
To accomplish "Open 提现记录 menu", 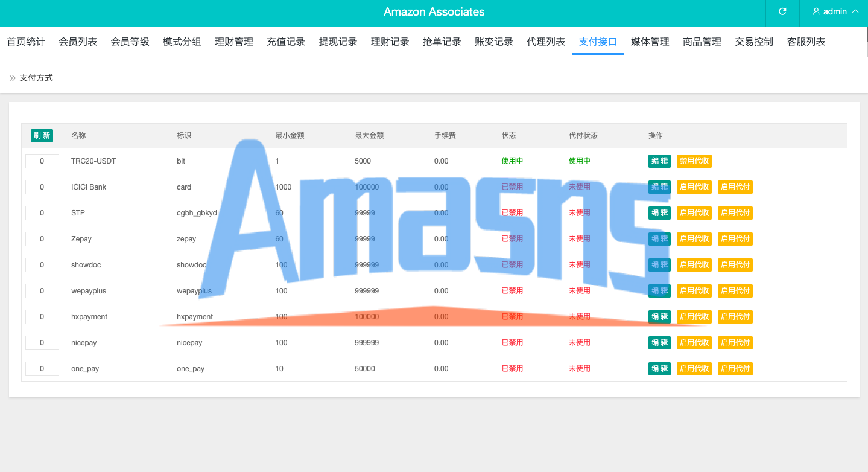I will [338, 42].
